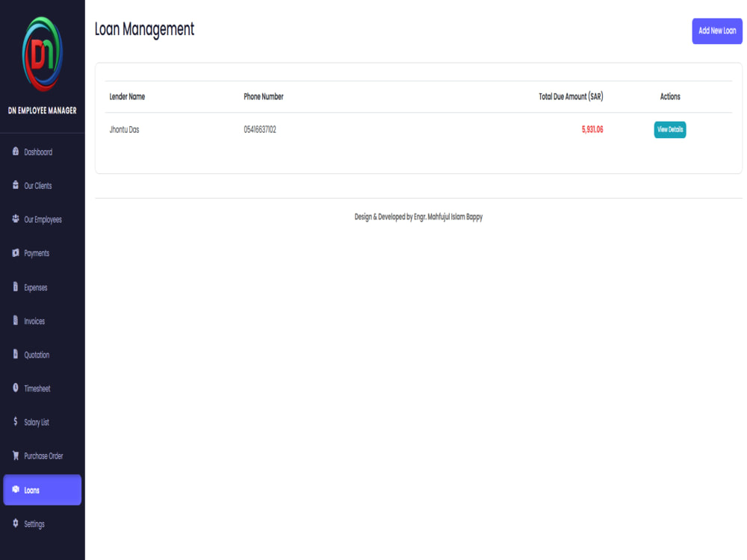This screenshot has height=560, width=747.
Task: Go to Our Clients page
Action: point(42,186)
